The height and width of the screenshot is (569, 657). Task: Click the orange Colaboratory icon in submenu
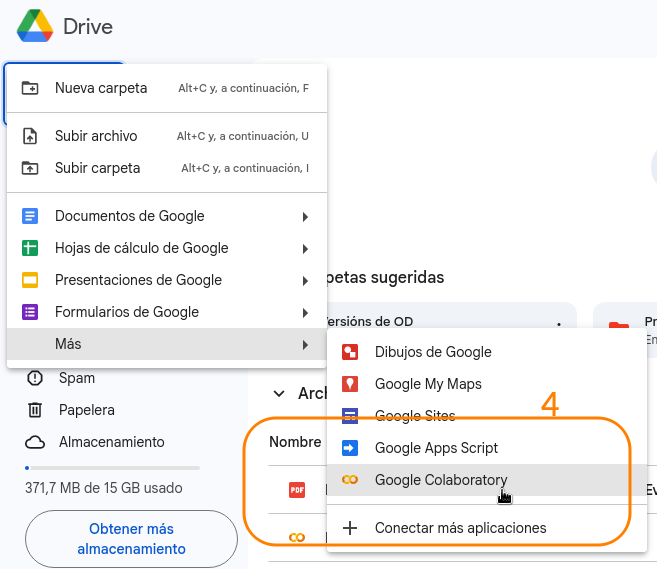click(350, 480)
